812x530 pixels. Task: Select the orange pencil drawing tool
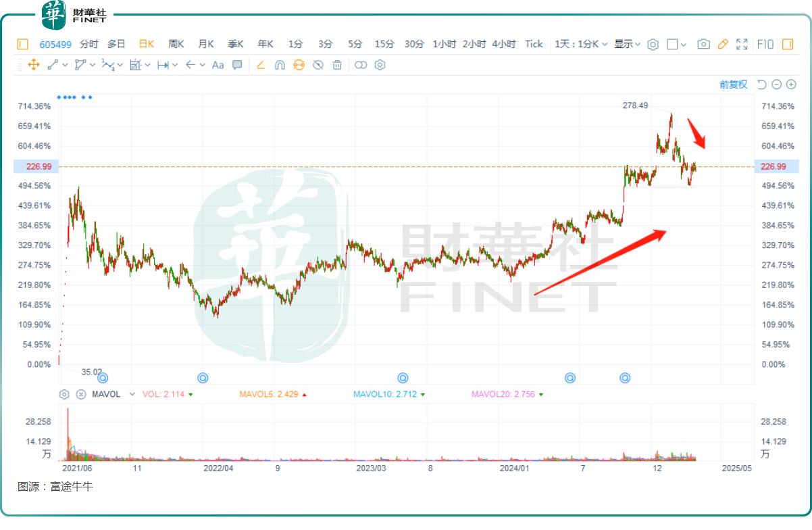pos(723,44)
